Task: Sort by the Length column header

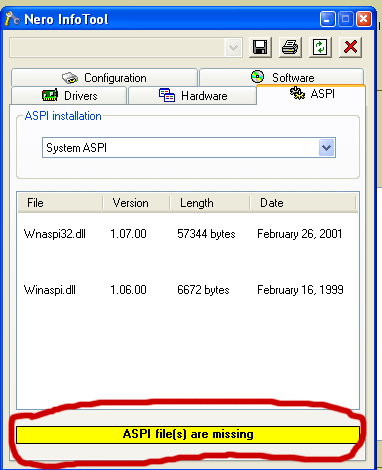Action: 210,203
